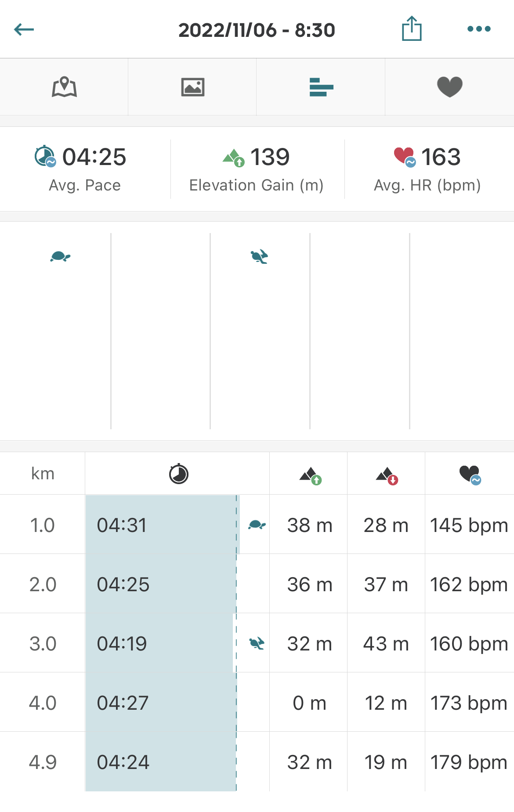Tap the pace stopwatch column header
Image resolution: width=514 pixels, height=812 pixels.
pos(178,474)
